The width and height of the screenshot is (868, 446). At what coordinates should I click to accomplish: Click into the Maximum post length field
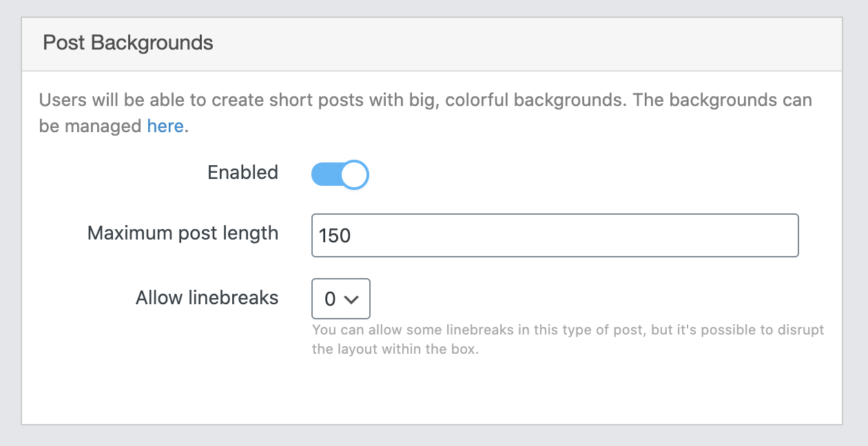pos(555,235)
